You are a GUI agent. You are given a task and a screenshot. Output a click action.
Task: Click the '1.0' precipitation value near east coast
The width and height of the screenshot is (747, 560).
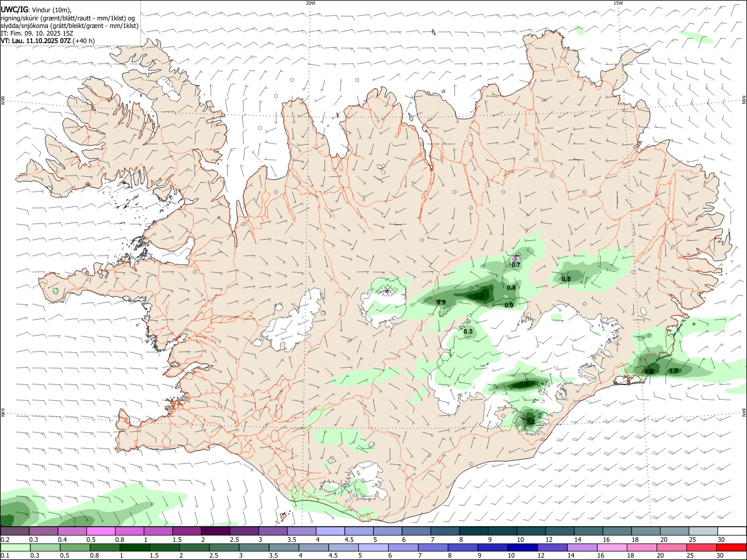coord(673,370)
